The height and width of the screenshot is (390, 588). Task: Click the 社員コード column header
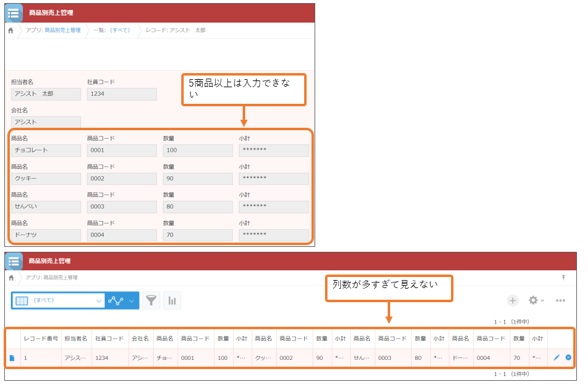[x=109, y=338]
